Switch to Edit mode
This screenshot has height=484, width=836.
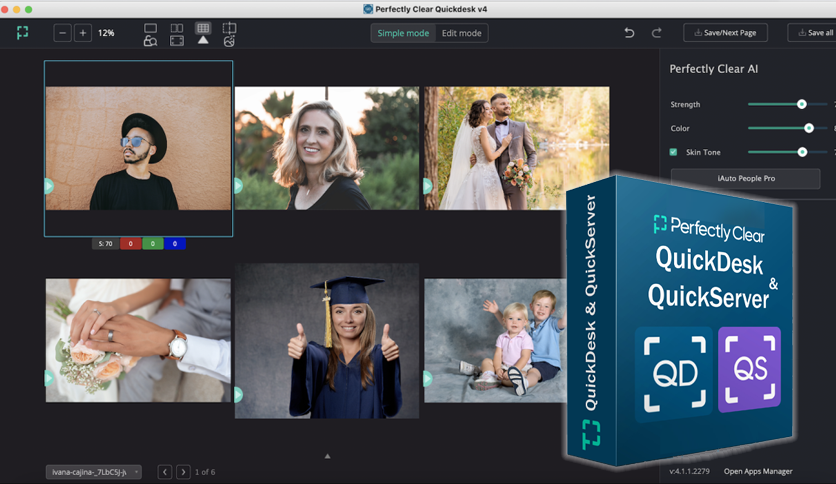(461, 33)
